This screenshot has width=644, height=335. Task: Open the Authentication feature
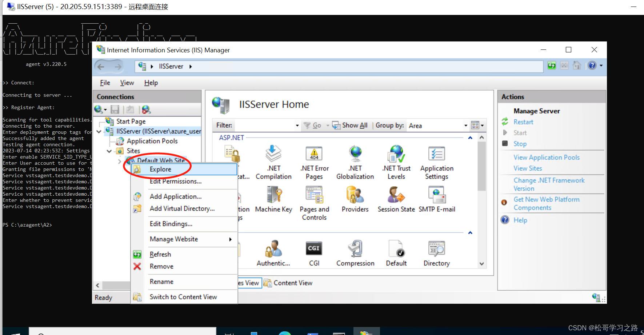pyautogui.click(x=273, y=253)
